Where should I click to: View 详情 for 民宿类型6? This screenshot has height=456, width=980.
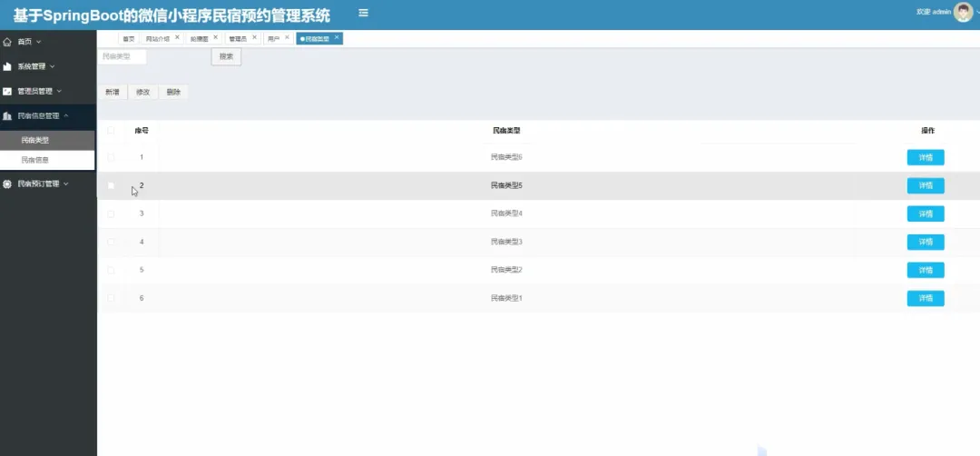click(x=926, y=158)
